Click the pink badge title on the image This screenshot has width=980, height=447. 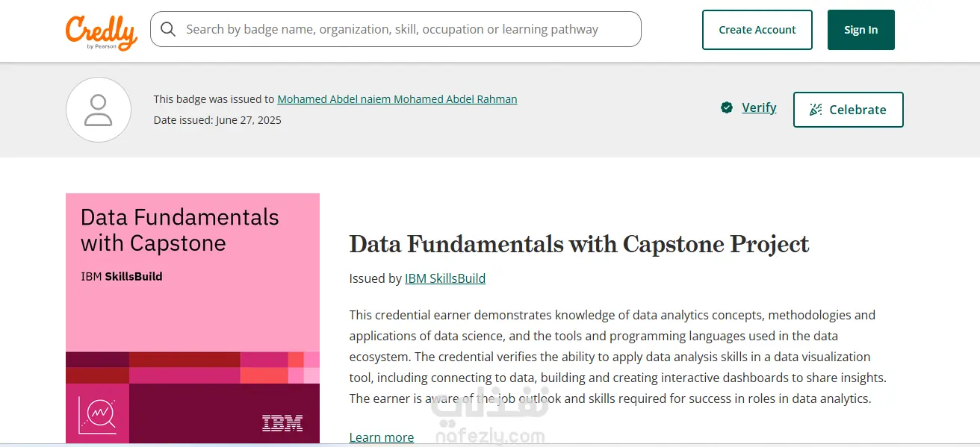point(179,230)
